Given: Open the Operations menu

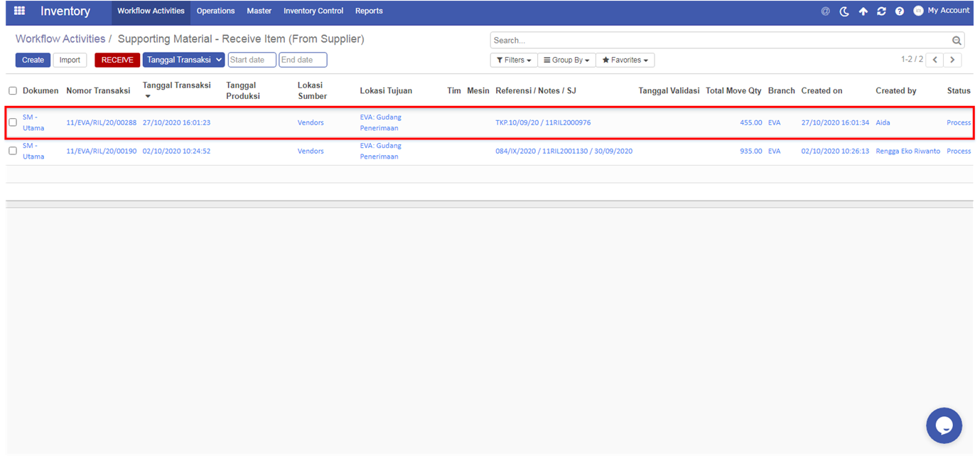Looking at the screenshot, I should click(215, 11).
